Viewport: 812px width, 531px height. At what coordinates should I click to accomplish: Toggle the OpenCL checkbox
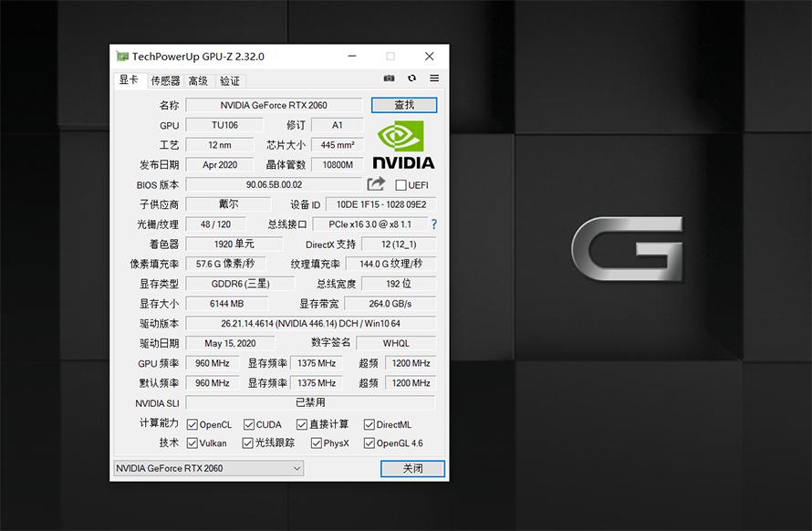click(193, 423)
